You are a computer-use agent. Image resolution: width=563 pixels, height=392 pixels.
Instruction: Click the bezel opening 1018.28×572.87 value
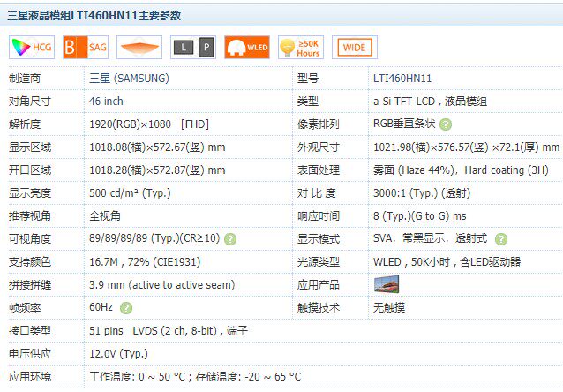[157, 170]
